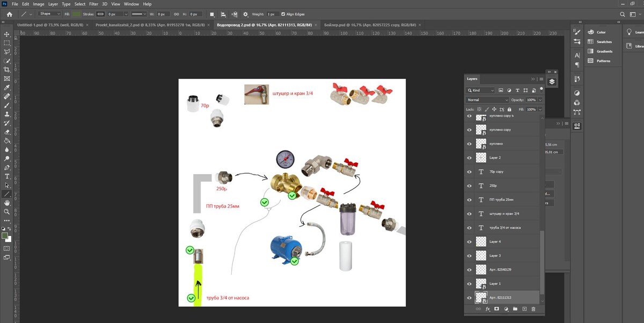Hide the Арт. 82540139 layer
Screen dimensions: 644x323
point(470,270)
